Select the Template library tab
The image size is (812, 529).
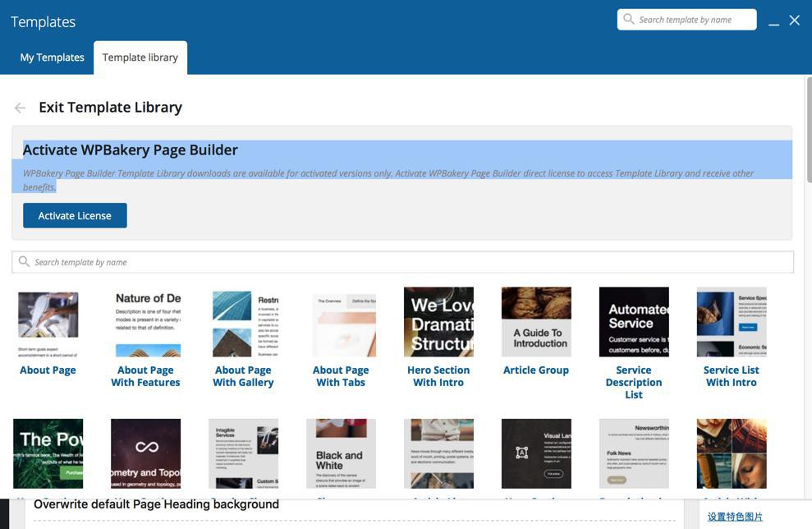[140, 57]
